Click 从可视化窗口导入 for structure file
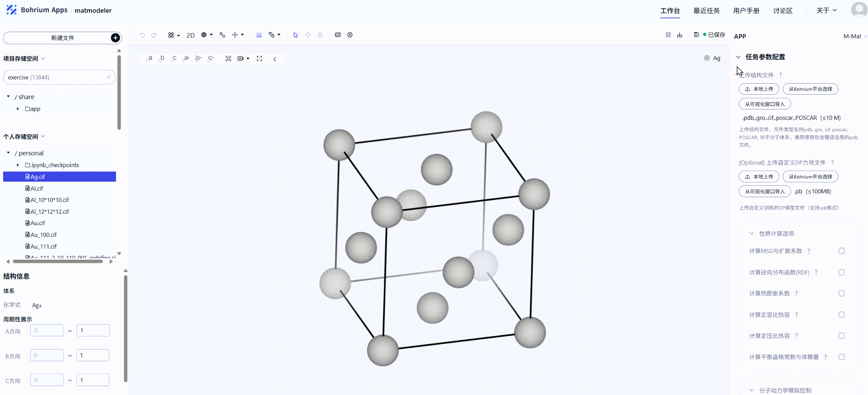Image resolution: width=868 pixels, height=395 pixels. tap(765, 104)
